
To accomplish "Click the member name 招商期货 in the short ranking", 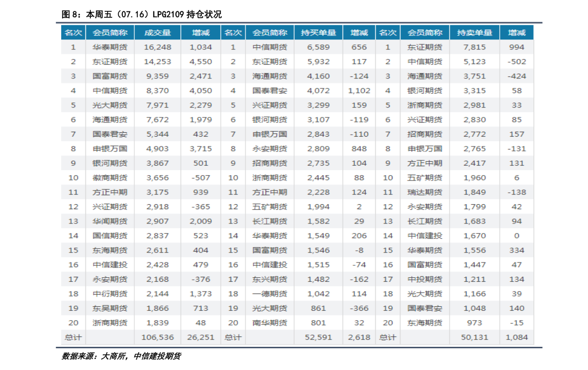I will (425, 134).
